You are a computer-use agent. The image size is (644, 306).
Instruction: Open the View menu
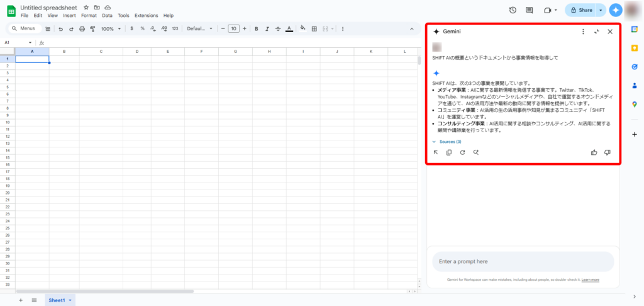coord(53,16)
